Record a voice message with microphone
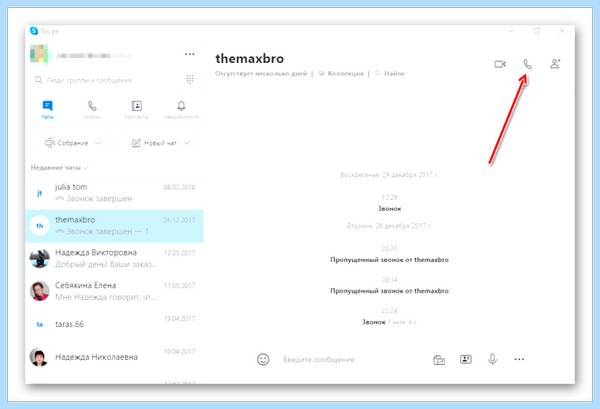The height and width of the screenshot is (409, 600). [x=492, y=359]
